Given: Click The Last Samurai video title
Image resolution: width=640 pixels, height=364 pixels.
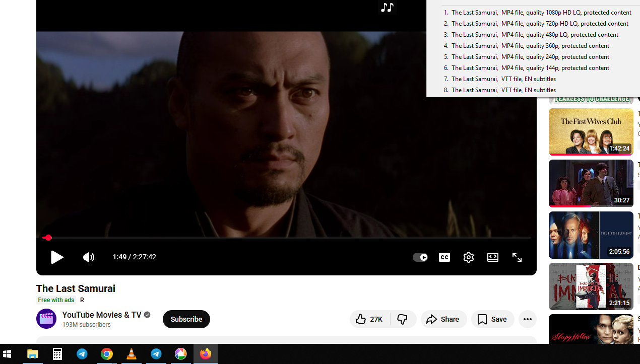Looking at the screenshot, I should point(76,288).
